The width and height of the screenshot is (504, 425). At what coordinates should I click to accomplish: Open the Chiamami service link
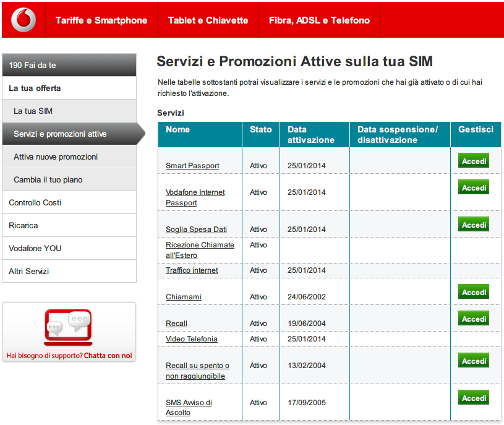[184, 297]
